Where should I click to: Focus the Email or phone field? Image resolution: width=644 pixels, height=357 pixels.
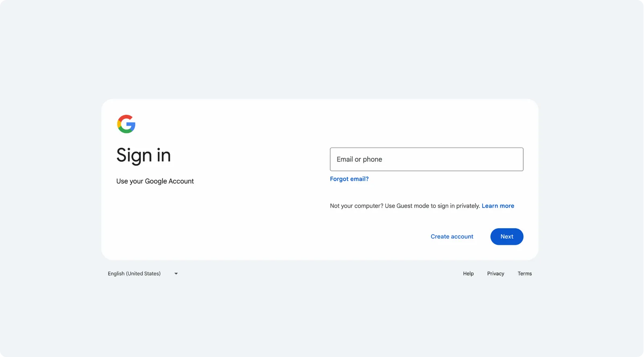[x=426, y=159]
